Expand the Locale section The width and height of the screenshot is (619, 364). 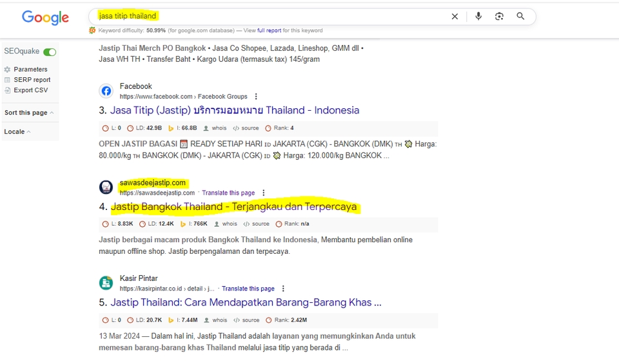(x=17, y=131)
